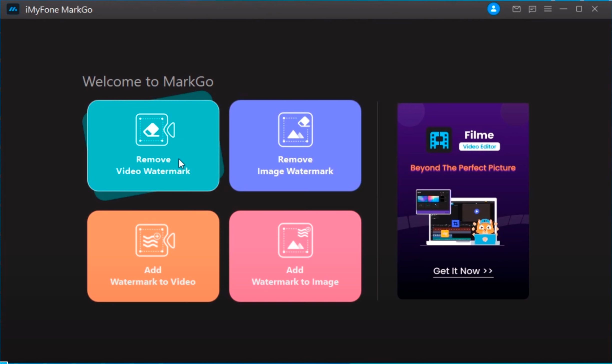Click the chat/feedback icon
The width and height of the screenshot is (612, 364).
coord(532,9)
